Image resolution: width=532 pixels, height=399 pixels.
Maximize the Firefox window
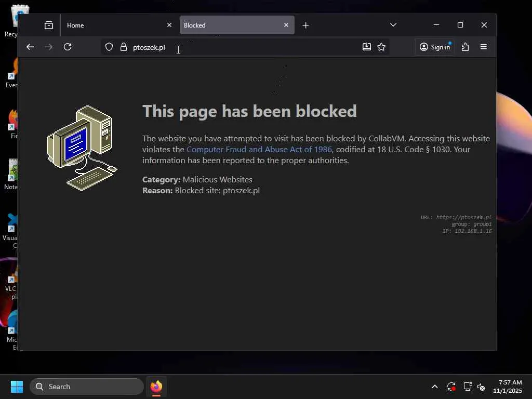click(x=460, y=25)
